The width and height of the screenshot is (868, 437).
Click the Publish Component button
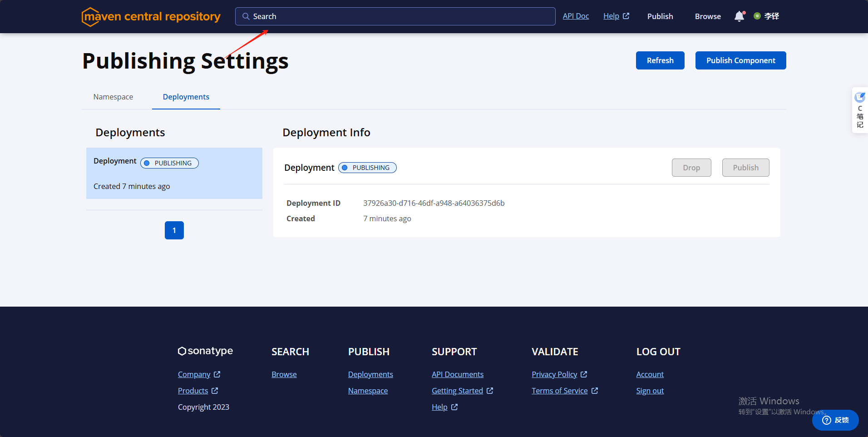[740, 60]
